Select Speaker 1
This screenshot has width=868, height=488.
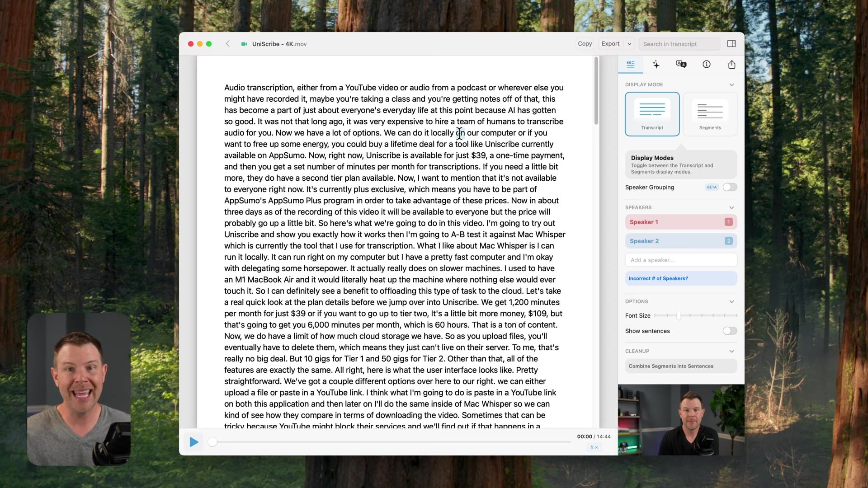(681, 222)
